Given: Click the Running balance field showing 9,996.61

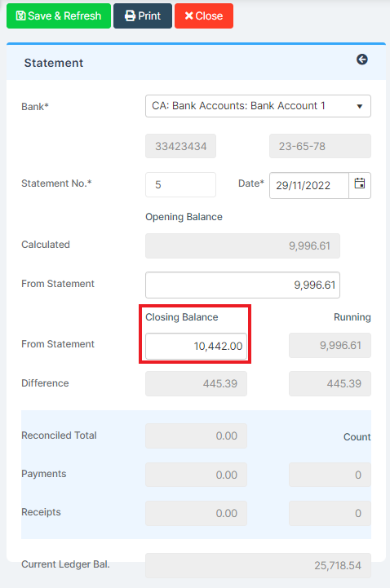Looking at the screenshot, I should [x=330, y=345].
